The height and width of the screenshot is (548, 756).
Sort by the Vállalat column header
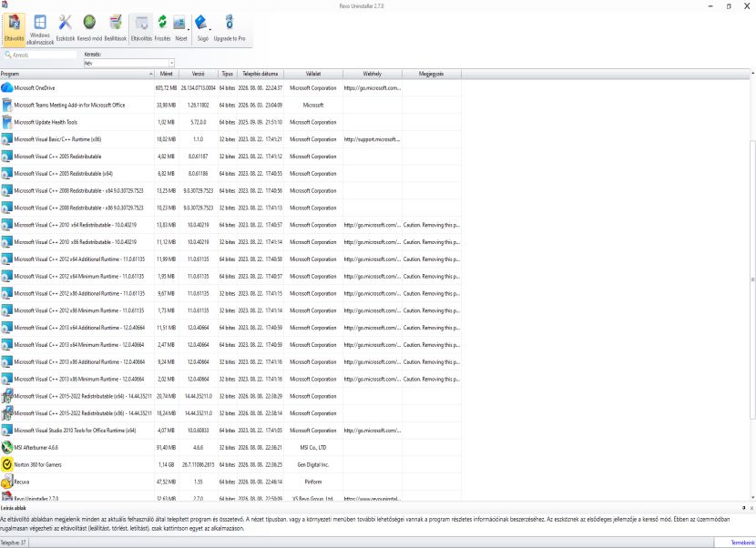(313, 74)
